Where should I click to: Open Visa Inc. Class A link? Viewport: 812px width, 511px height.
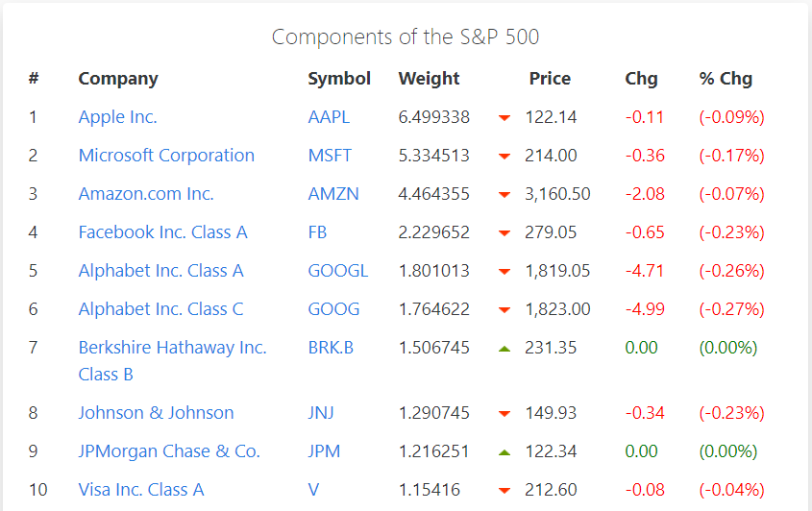pos(141,490)
